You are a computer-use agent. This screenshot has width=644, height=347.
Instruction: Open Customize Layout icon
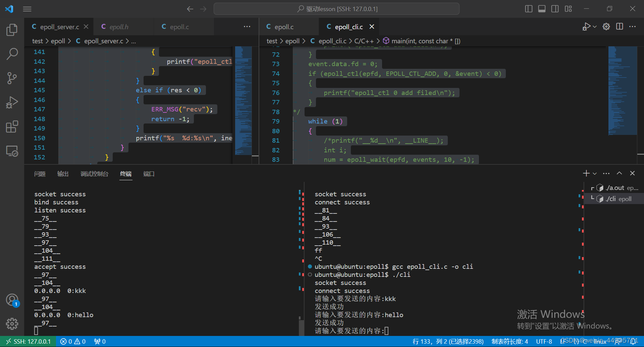click(568, 9)
